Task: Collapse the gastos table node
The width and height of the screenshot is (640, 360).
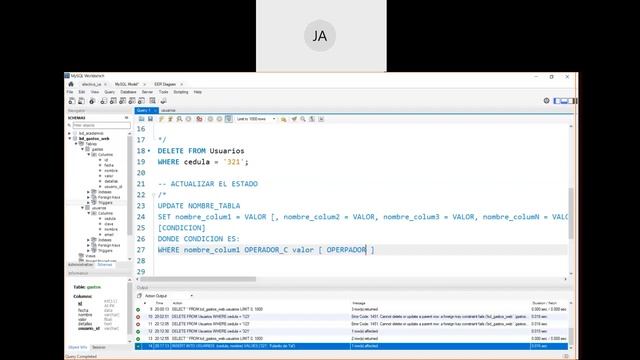Action: pos(82,149)
